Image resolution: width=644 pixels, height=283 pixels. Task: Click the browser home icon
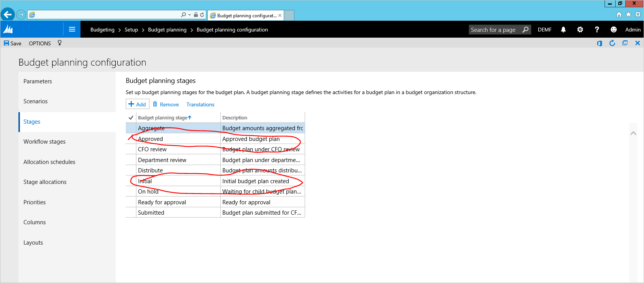click(x=619, y=14)
